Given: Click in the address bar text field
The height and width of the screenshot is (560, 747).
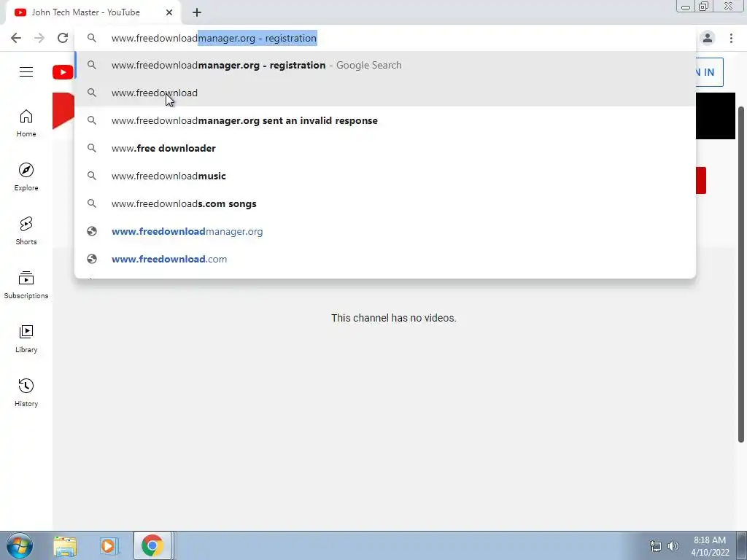Looking at the screenshot, I should pos(385,38).
